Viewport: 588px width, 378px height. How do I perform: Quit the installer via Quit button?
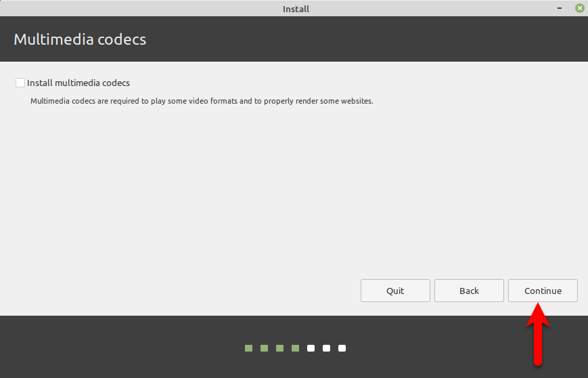395,291
